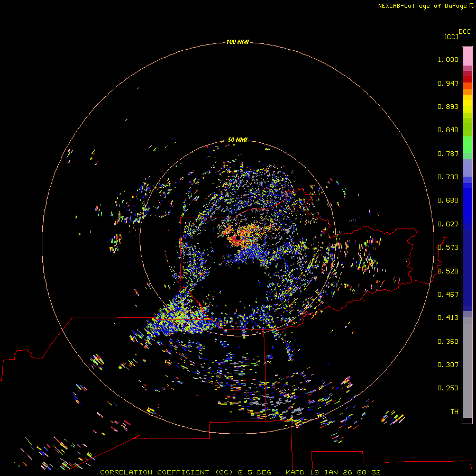Screen dimensions: 476x476
Task: Click the 0.467 legend value
Action: point(448,295)
